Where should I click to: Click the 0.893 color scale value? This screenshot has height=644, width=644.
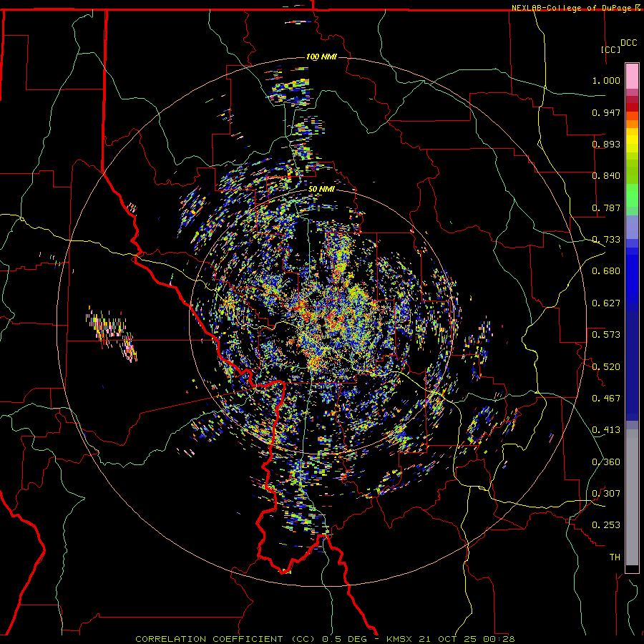pyautogui.click(x=606, y=144)
